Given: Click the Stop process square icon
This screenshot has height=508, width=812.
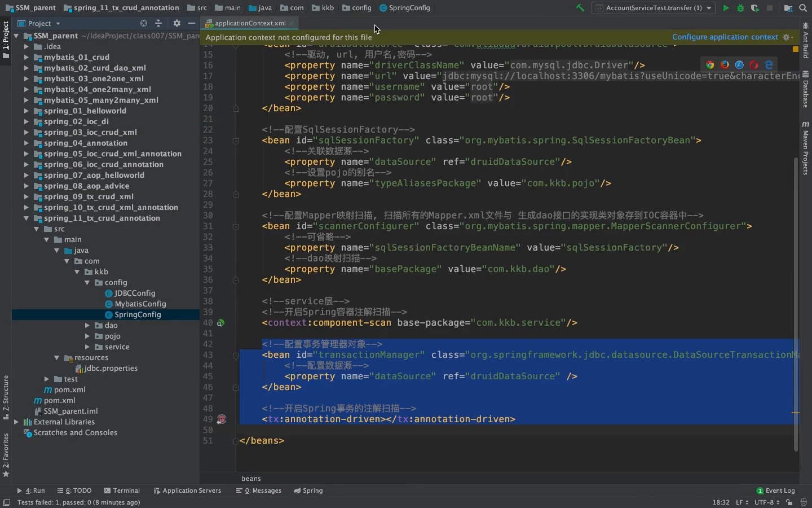Looking at the screenshot, I should (770, 8).
